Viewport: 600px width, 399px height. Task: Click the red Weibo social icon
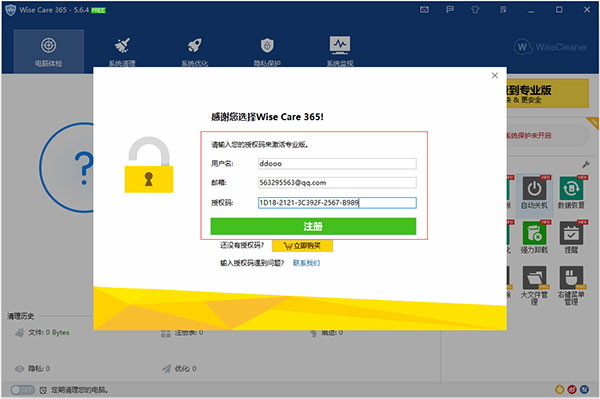[572, 389]
